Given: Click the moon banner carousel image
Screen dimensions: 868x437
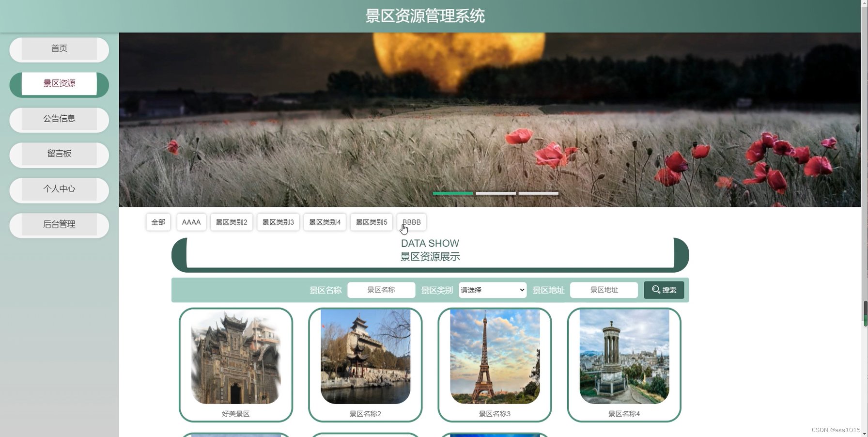Looking at the screenshot, I should tap(490, 120).
